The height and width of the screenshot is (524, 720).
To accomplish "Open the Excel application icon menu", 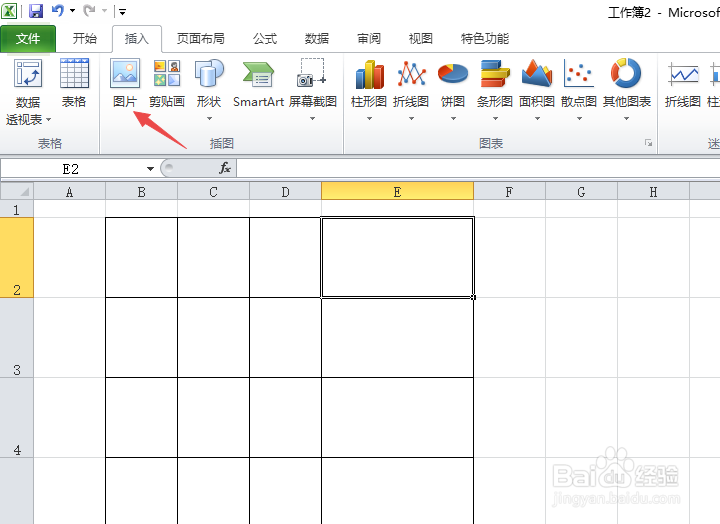I will pos(9,11).
